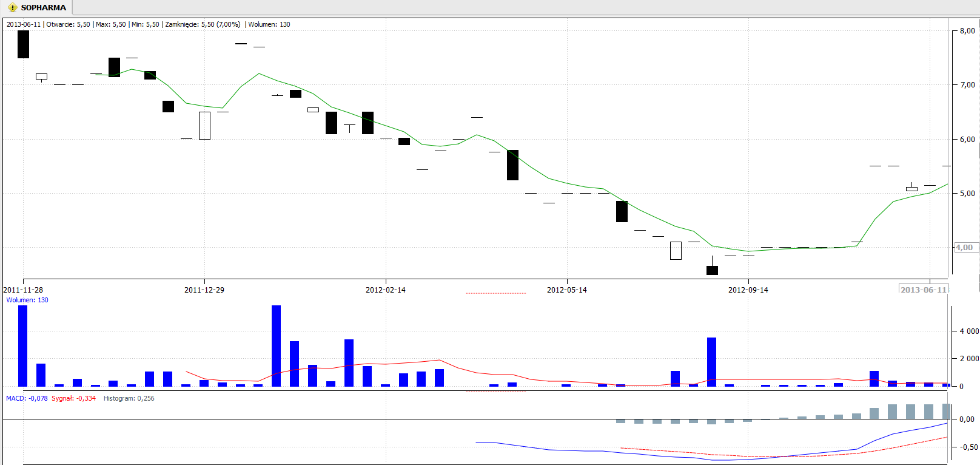Click the 4 000 volume axis label

coord(969,331)
